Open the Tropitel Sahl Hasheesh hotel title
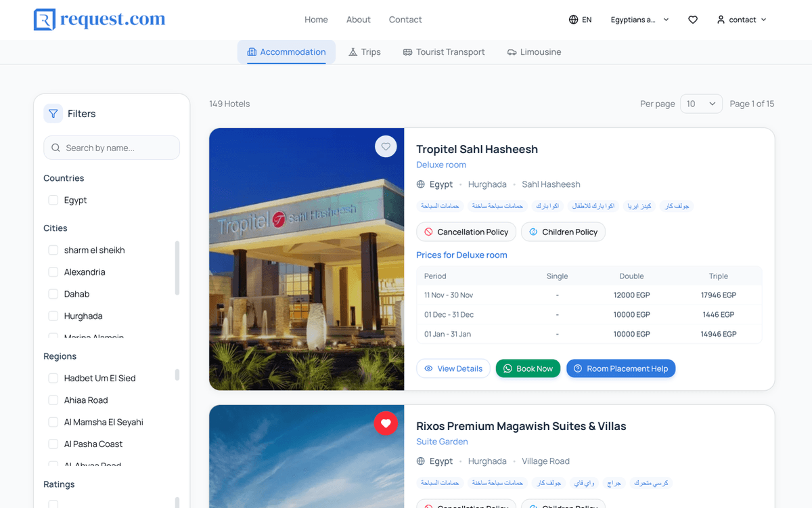Viewport: 812px width, 508px height. click(x=477, y=149)
